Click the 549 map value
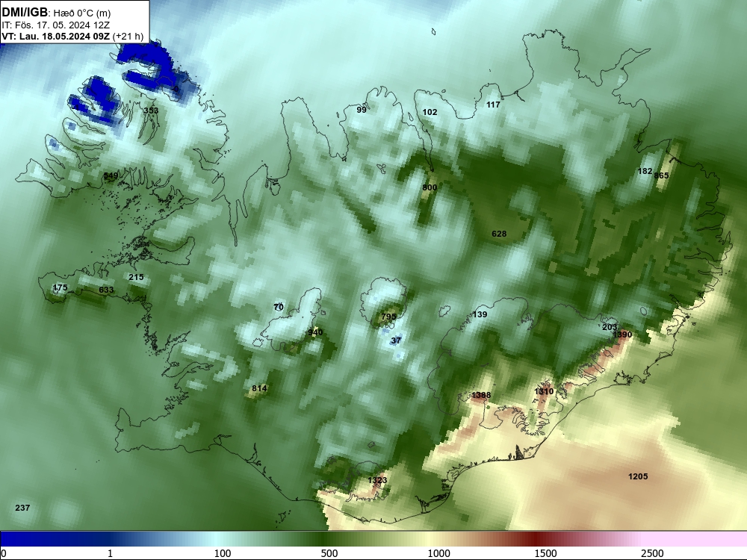 point(111,175)
